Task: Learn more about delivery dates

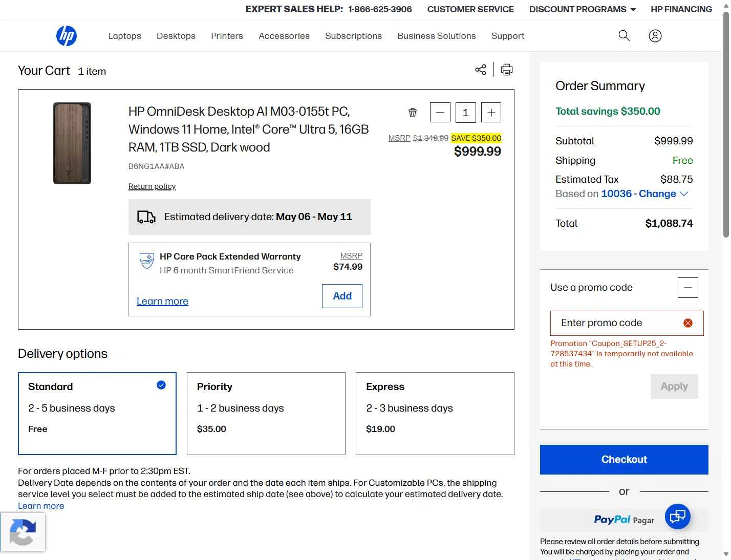Action: [41, 506]
